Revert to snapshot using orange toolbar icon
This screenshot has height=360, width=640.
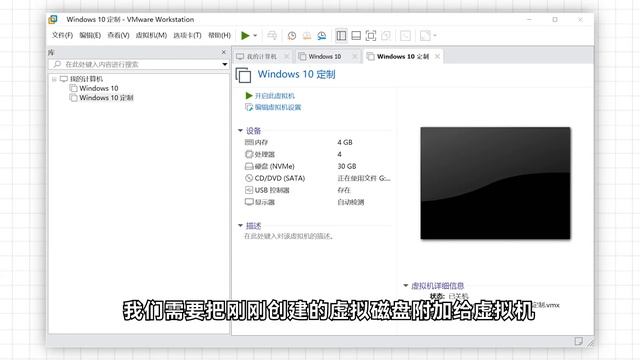click(307, 36)
